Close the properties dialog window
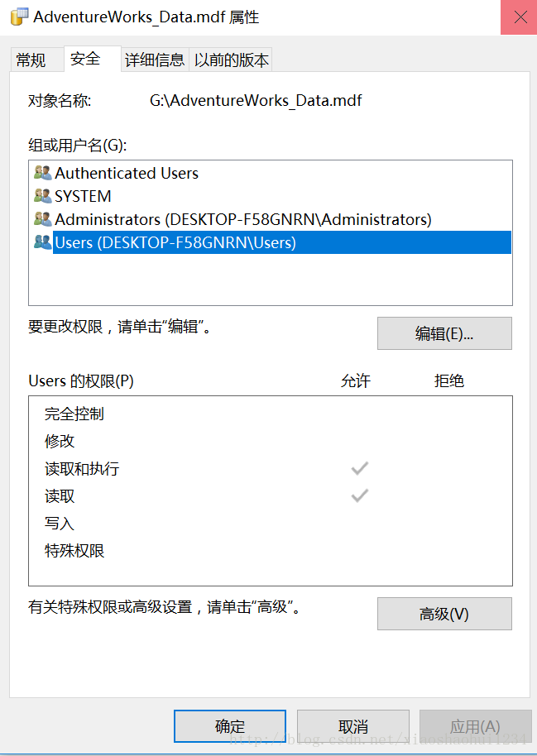The width and height of the screenshot is (537, 756). (518, 17)
